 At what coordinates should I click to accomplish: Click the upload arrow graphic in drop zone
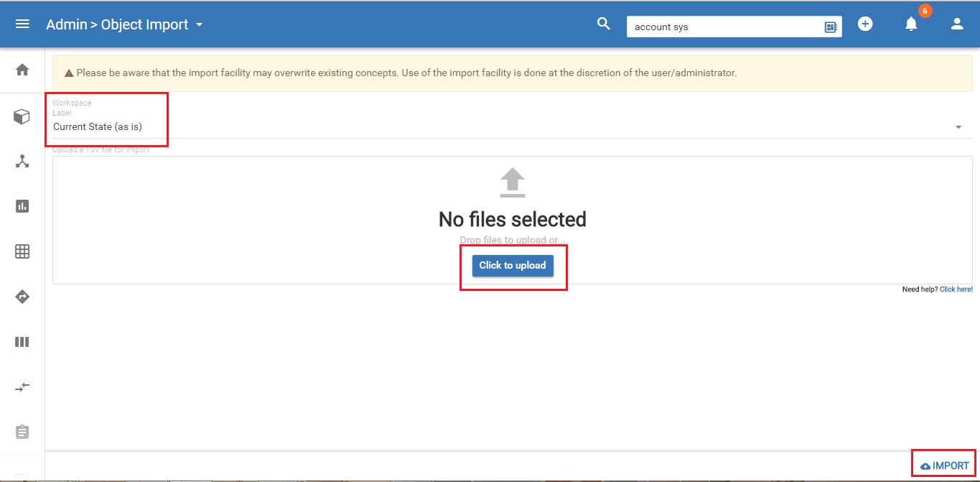tap(513, 182)
